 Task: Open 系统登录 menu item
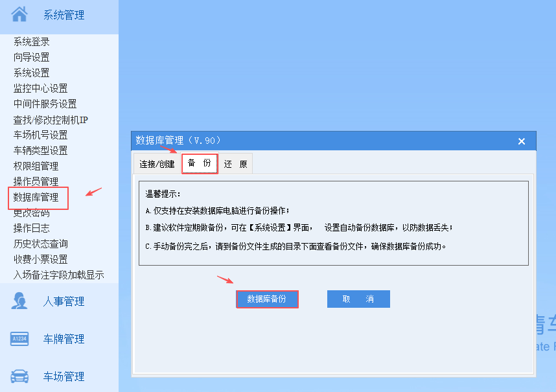(x=32, y=42)
